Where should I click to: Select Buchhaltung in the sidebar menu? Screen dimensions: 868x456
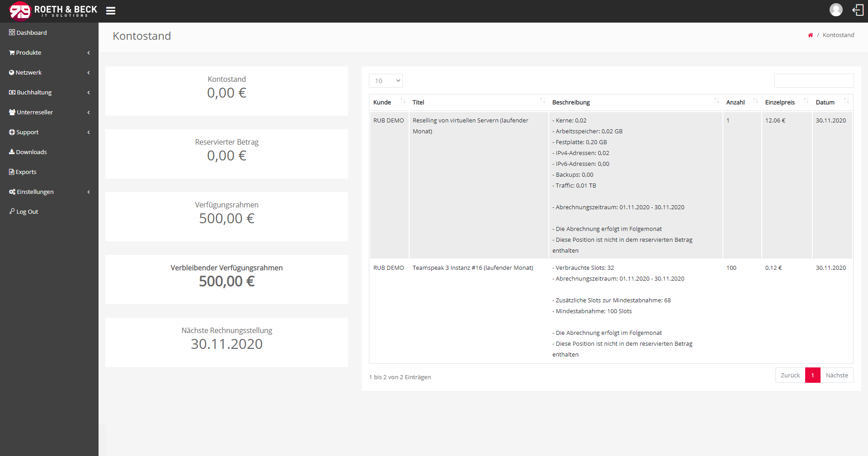(x=33, y=92)
